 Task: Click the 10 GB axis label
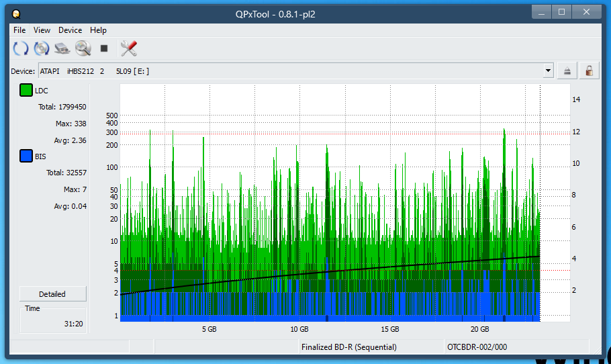299,329
